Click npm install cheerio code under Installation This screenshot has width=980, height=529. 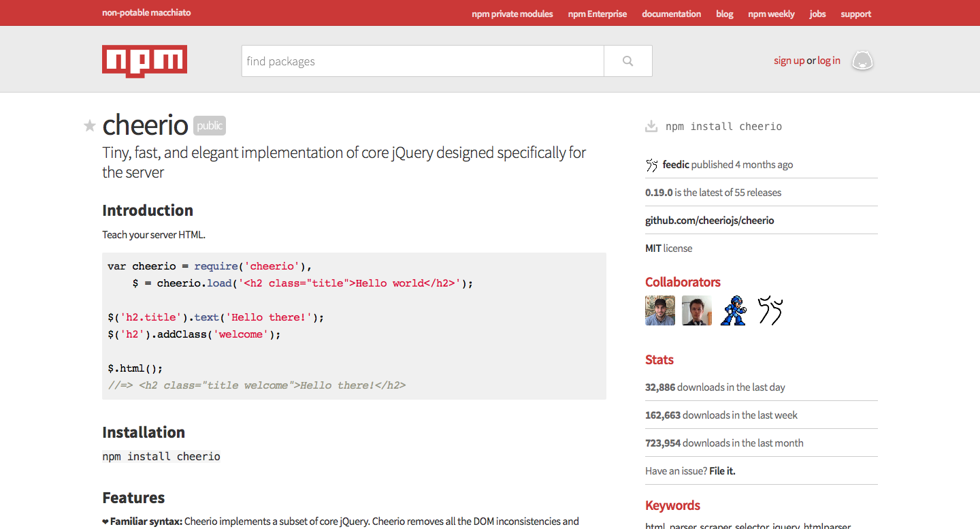pyautogui.click(x=161, y=456)
